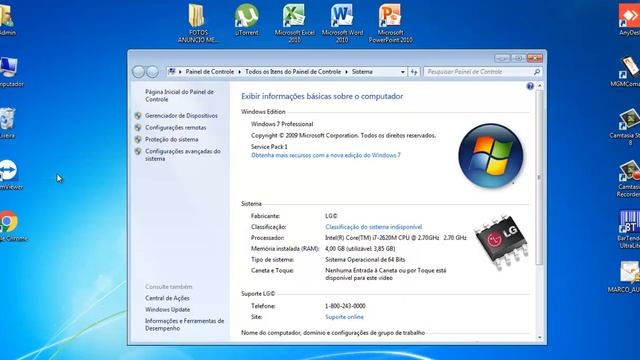
Task: Select the Sistema breadcrumb
Action: (362, 72)
